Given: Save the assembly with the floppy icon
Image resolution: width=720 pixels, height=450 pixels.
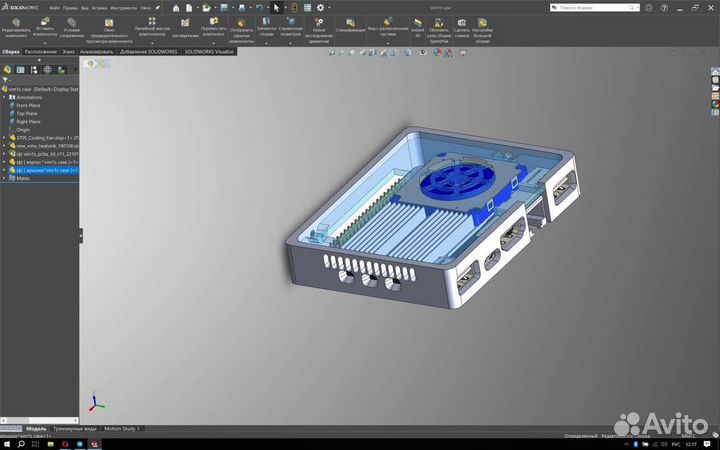Looking at the screenshot, I should point(224,8).
